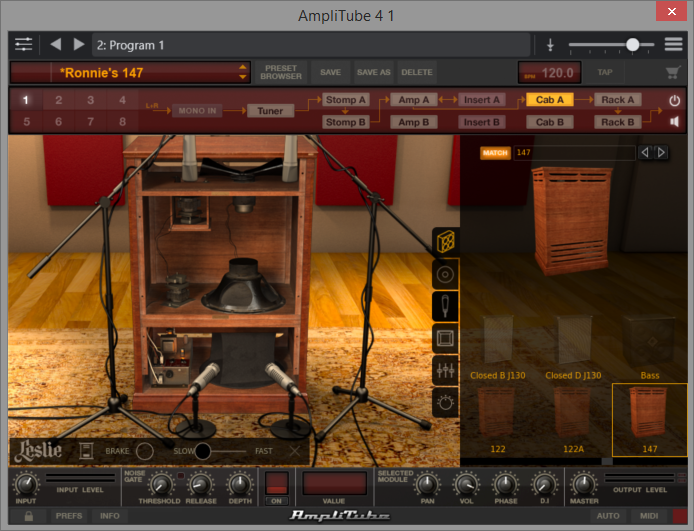Open the 2: Program 1 selector
Viewport: 694px width, 531px height.
(x=311, y=45)
